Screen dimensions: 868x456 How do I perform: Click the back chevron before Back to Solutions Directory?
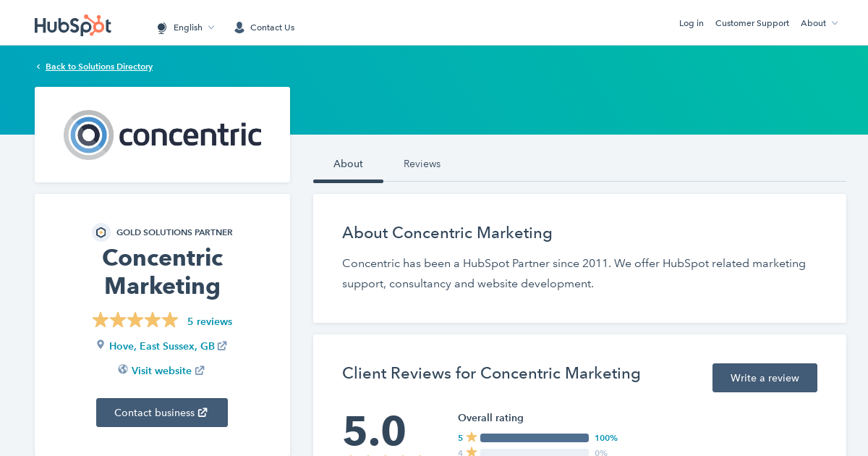[x=38, y=67]
